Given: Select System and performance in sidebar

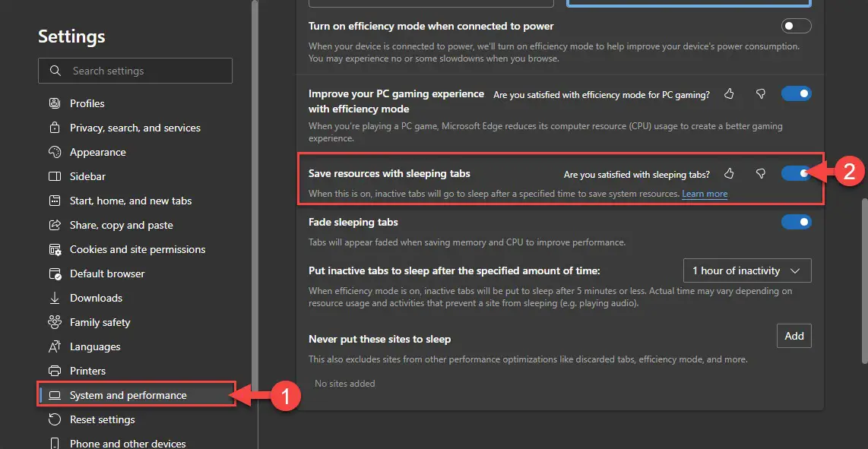Looking at the screenshot, I should pyautogui.click(x=128, y=395).
